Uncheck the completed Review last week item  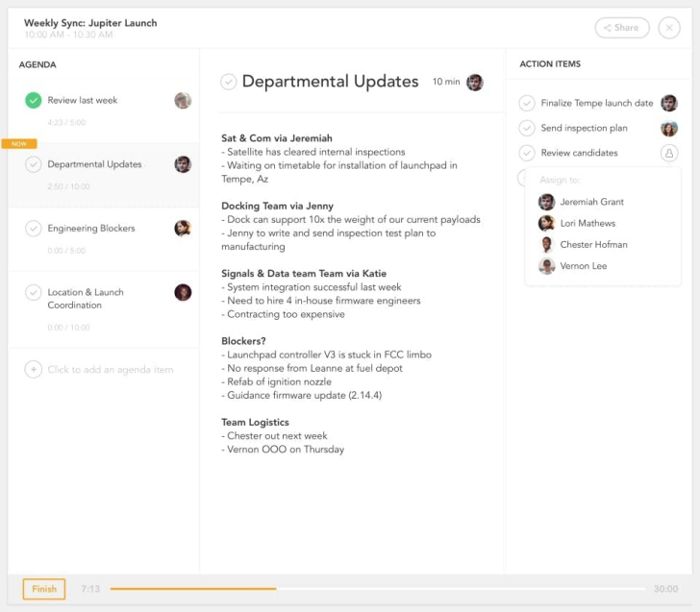(x=33, y=100)
